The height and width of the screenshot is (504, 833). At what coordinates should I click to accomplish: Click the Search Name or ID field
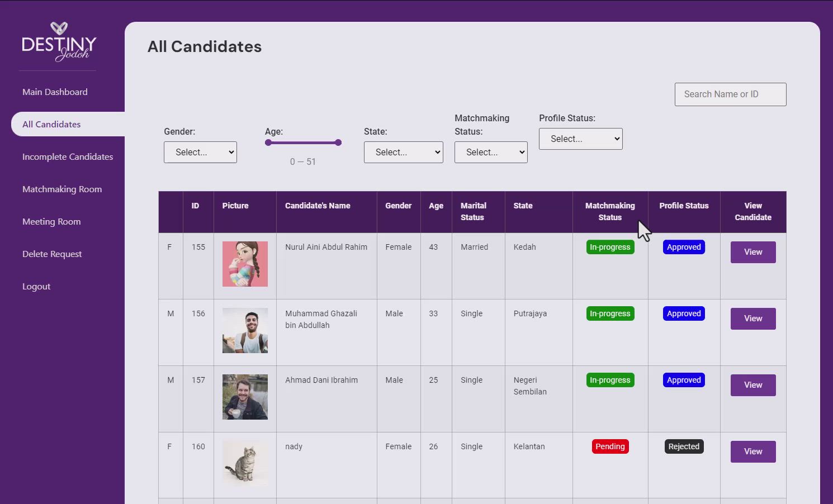pos(730,94)
